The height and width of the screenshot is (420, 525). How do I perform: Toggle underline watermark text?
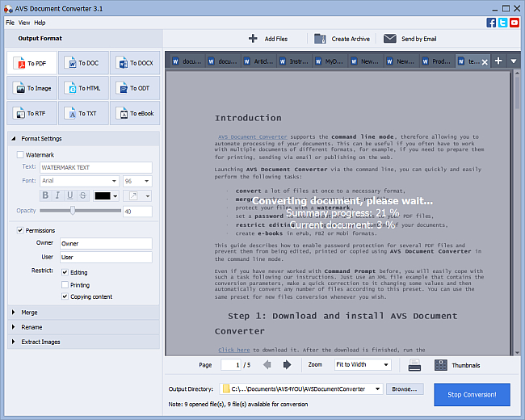click(70, 195)
